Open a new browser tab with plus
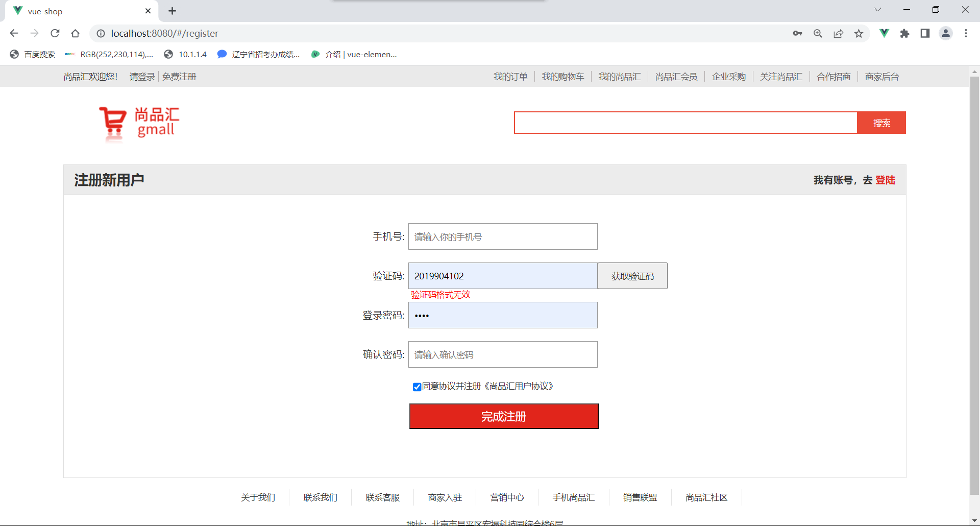 [x=173, y=11]
